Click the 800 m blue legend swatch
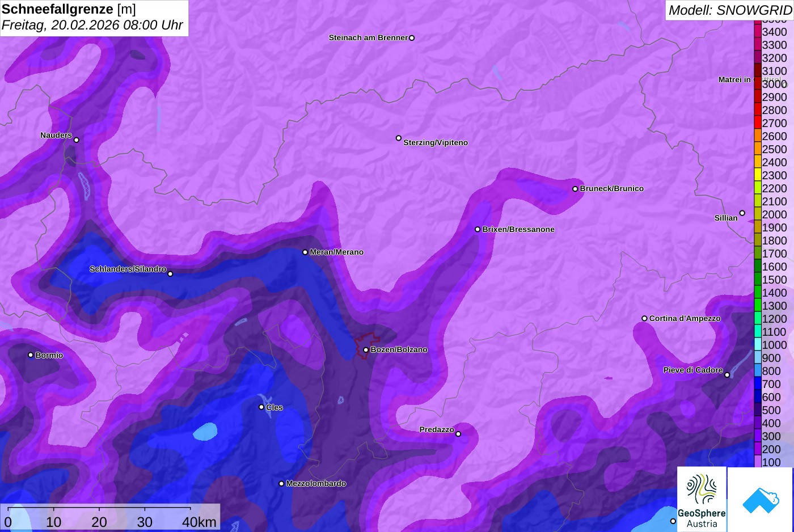 [758, 370]
